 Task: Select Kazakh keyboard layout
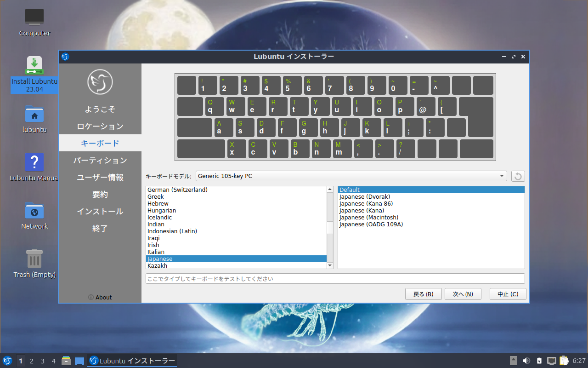pyautogui.click(x=236, y=265)
